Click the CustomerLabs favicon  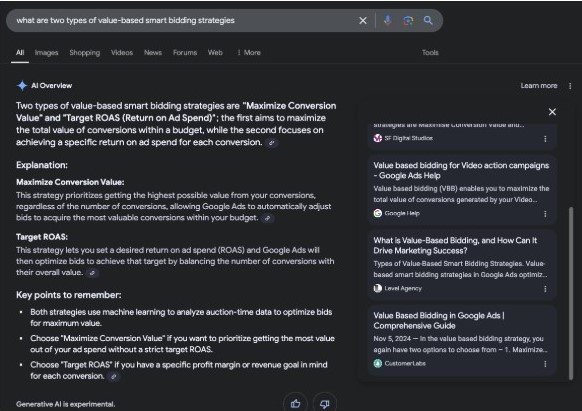377,363
